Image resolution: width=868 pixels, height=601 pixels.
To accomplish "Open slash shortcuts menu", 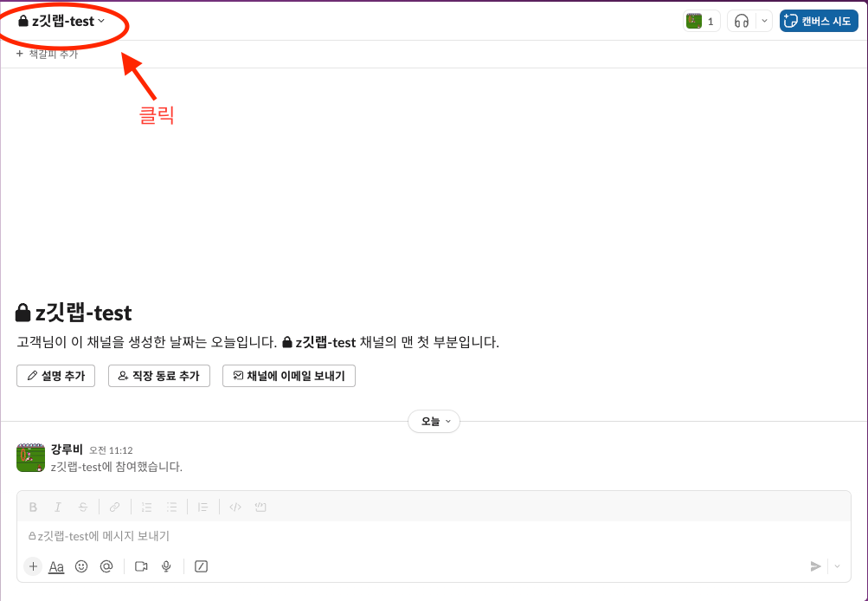I will point(201,566).
